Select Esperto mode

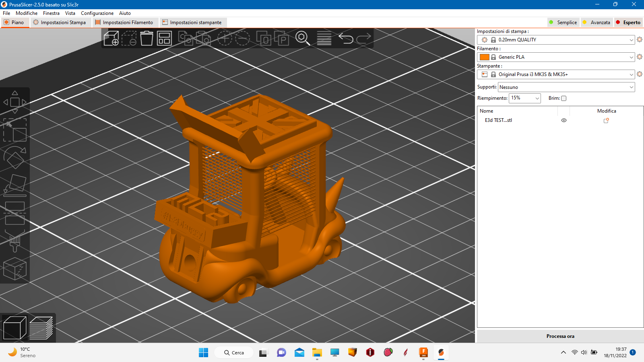coord(628,23)
